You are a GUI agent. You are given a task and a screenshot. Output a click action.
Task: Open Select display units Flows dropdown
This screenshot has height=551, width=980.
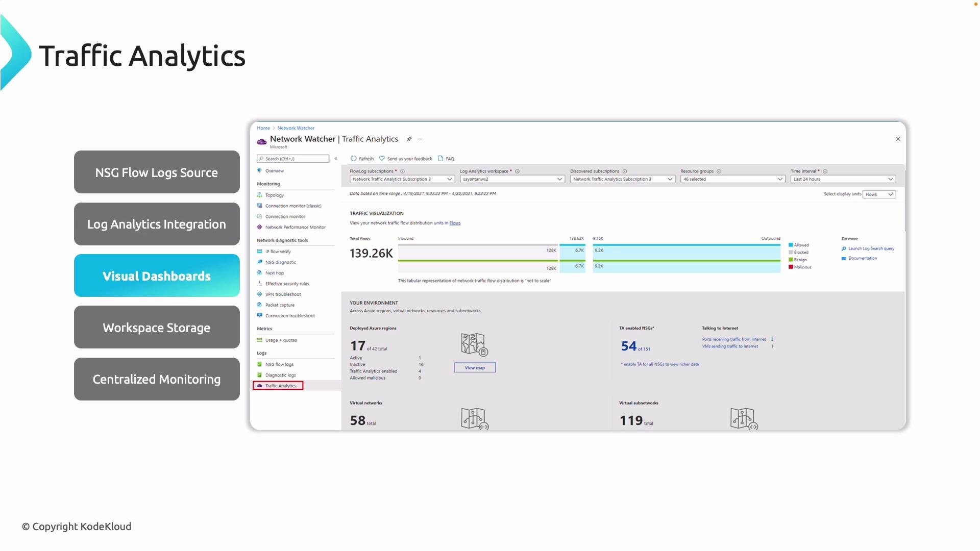879,194
